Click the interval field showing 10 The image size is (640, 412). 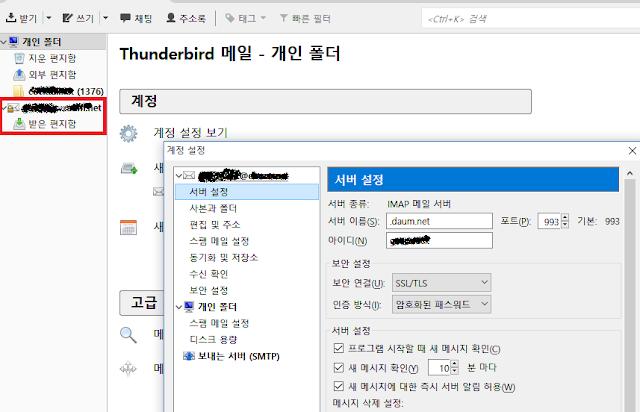(x=440, y=367)
